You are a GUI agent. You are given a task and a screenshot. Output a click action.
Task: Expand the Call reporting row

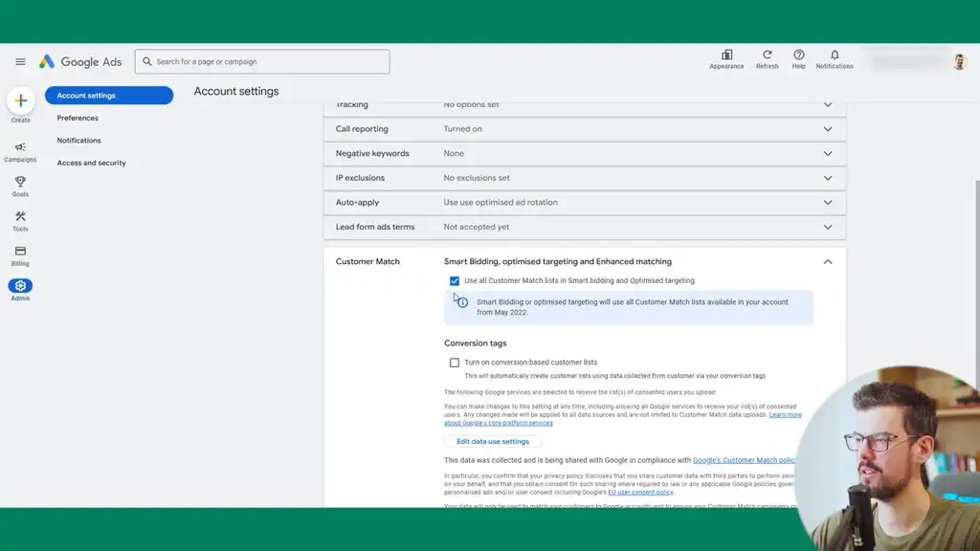coord(827,129)
